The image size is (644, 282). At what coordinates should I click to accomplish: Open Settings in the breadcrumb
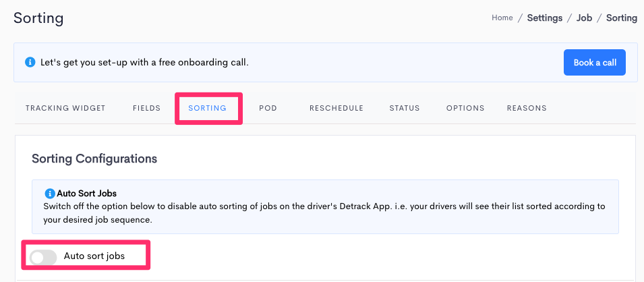coord(545,18)
